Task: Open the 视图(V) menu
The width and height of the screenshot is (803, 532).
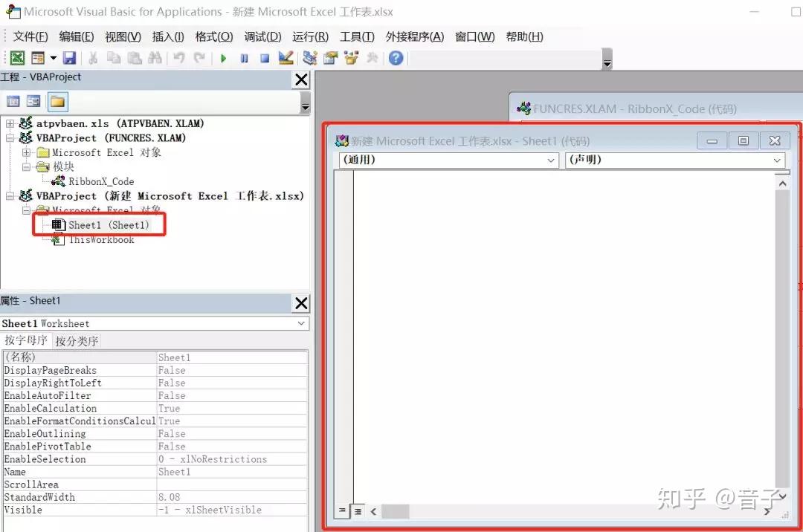Action: pyautogui.click(x=123, y=37)
